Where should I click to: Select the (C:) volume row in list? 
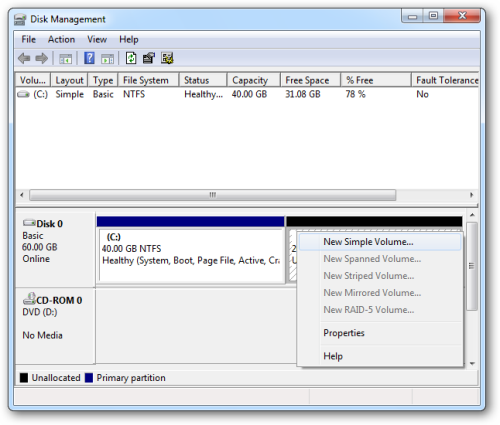tap(247, 94)
